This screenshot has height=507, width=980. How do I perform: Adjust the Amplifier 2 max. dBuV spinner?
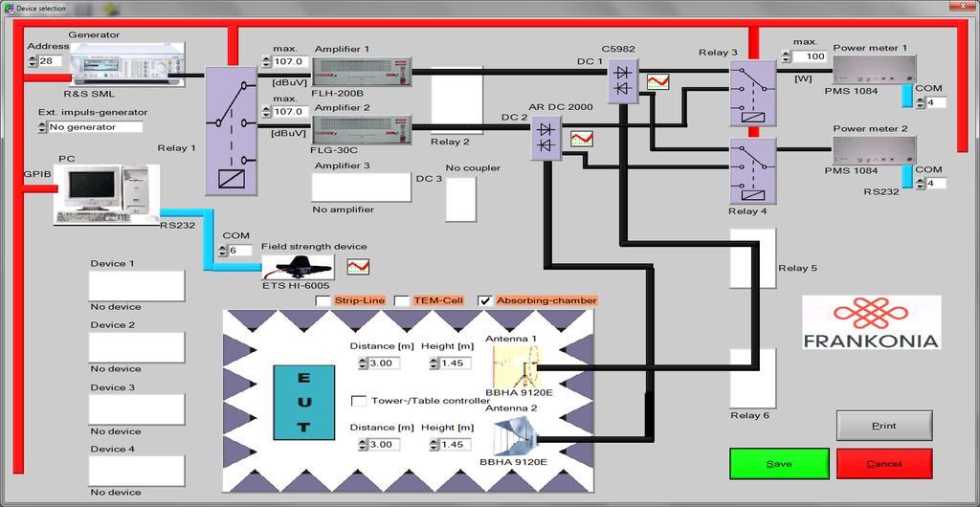pyautogui.click(x=267, y=112)
